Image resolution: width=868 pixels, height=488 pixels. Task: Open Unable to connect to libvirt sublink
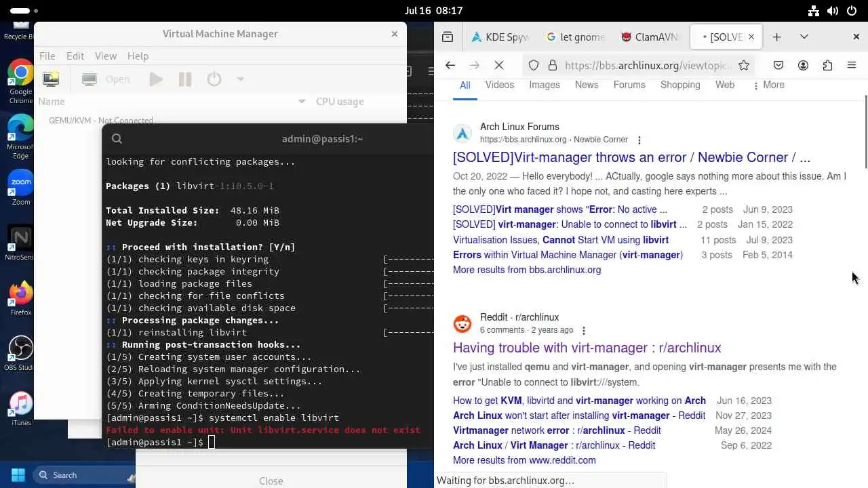click(x=570, y=224)
